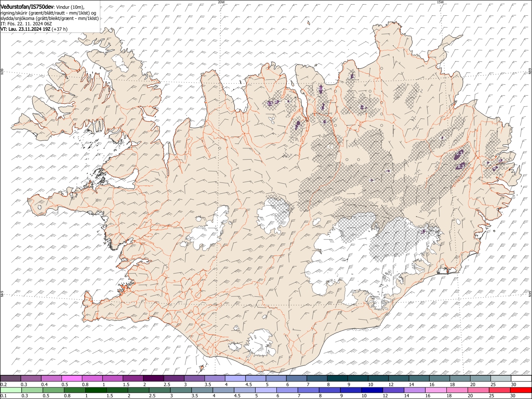
Task: Click the 10–12 deep blue legend swatch
Action: [372, 390]
